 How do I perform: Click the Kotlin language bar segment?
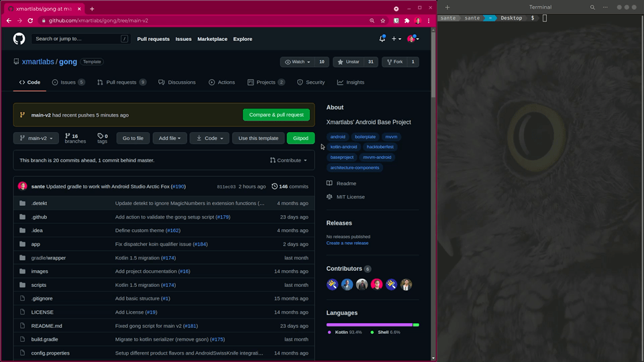(x=369, y=324)
